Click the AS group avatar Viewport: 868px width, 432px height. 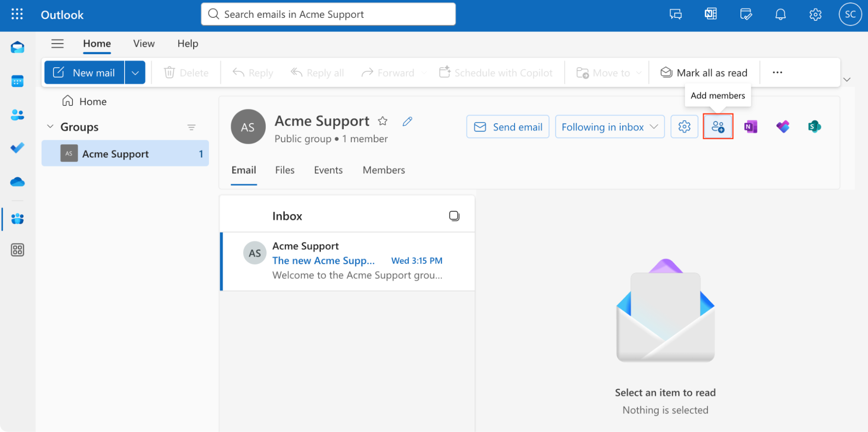pos(248,127)
